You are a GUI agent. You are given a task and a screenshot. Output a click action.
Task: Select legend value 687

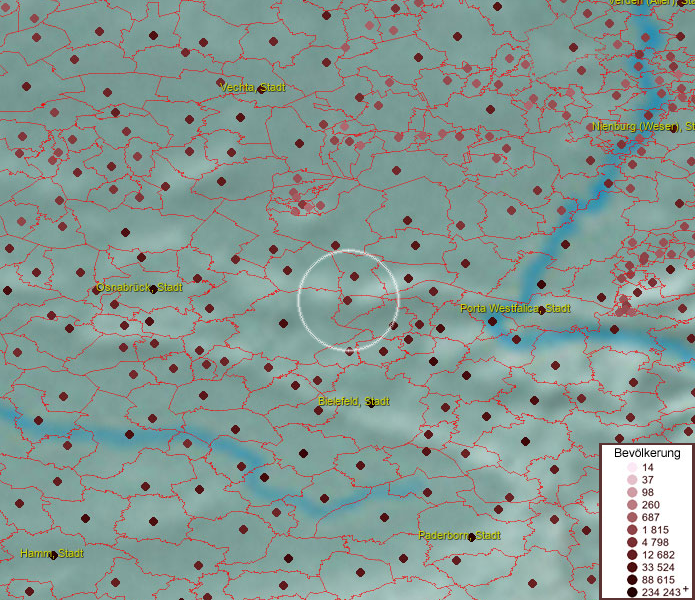[x=651, y=517]
